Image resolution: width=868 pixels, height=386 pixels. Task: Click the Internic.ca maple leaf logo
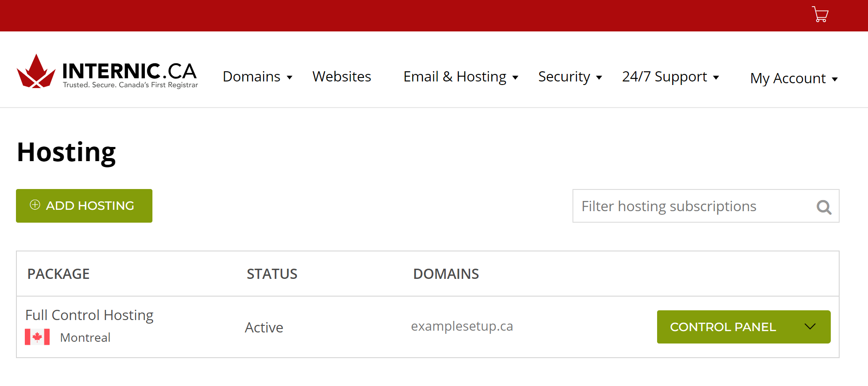36,71
